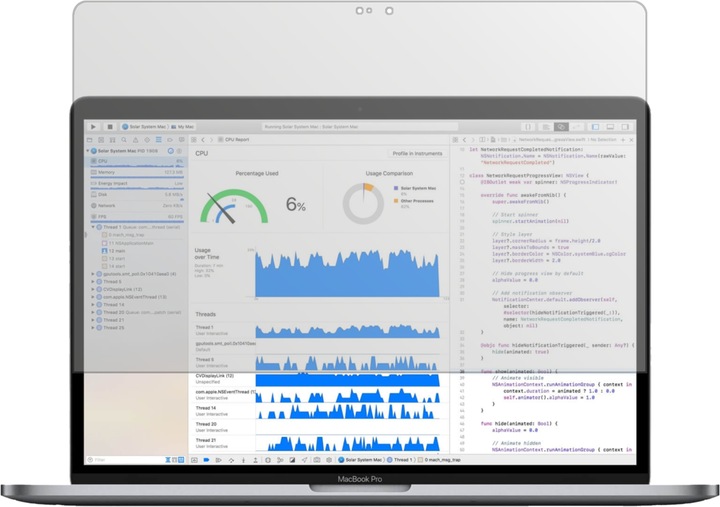Screen dimensions: 720x507
Task: Run the app with the Play button
Action: coord(93,127)
